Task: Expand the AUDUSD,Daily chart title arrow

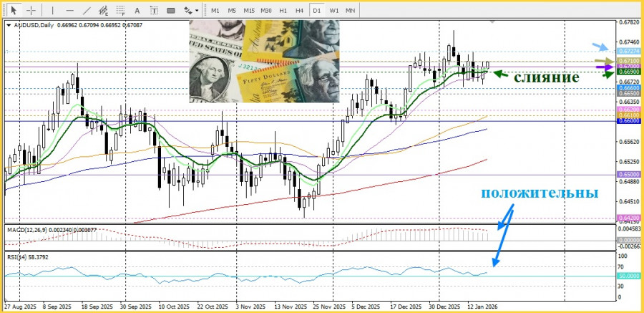Action: (9, 25)
